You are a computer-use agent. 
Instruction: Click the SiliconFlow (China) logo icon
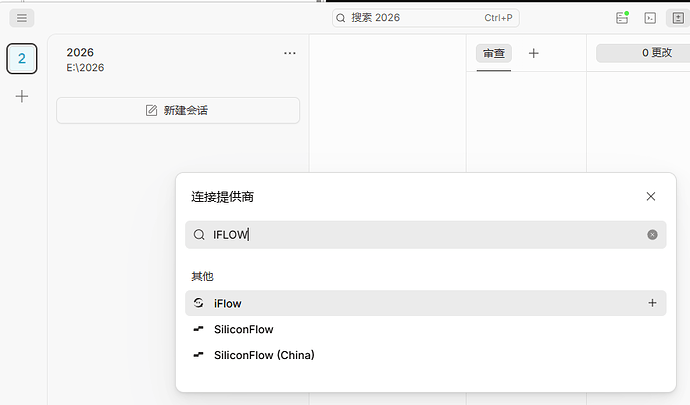(198, 355)
